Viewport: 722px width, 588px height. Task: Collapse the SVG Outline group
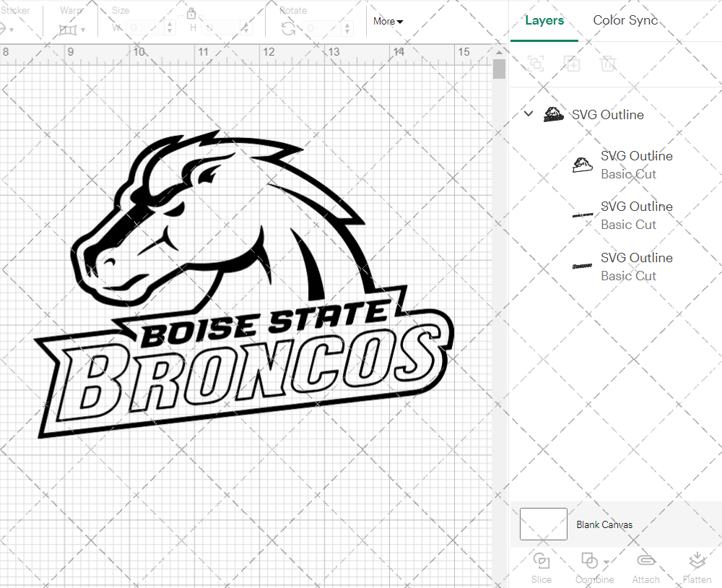(x=528, y=113)
